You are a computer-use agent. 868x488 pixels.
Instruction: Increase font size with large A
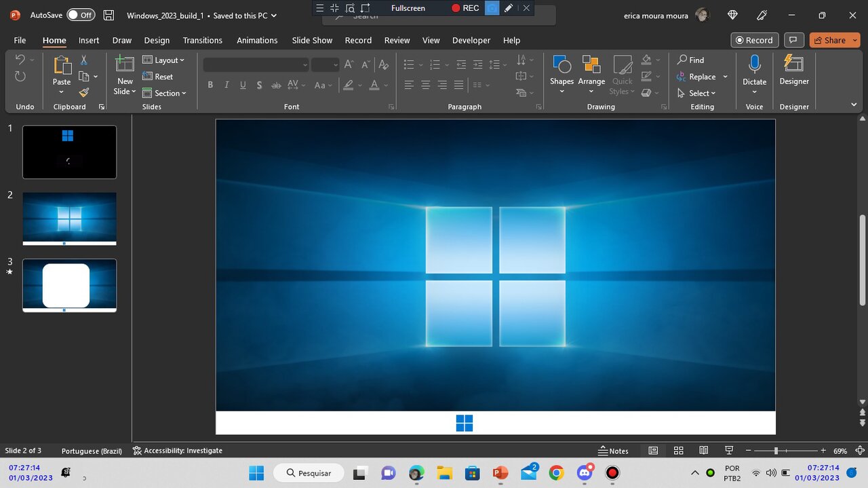[x=349, y=64]
